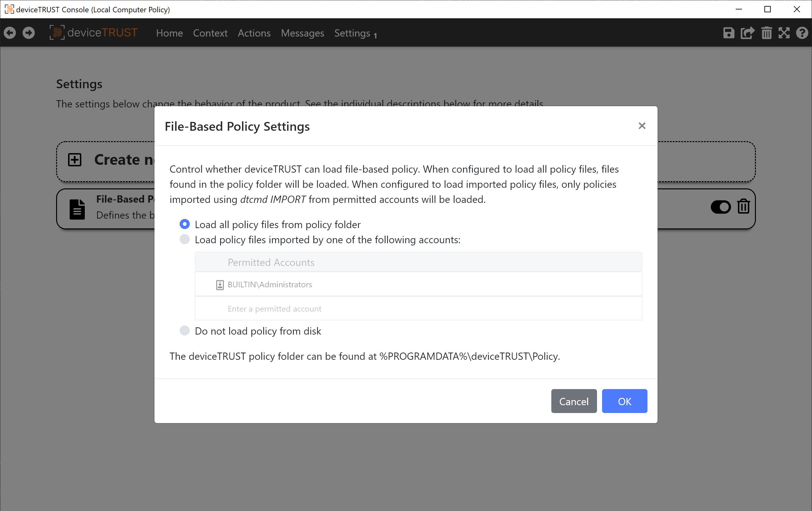Viewport: 812px width, 511px height.
Task: Click the Enter a permitted account field
Action: pyautogui.click(x=418, y=308)
